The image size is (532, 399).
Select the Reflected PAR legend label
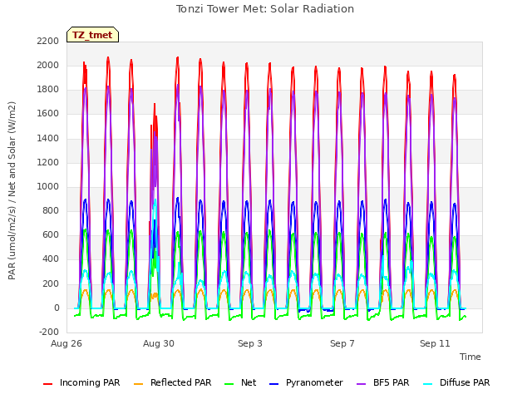[x=181, y=382]
